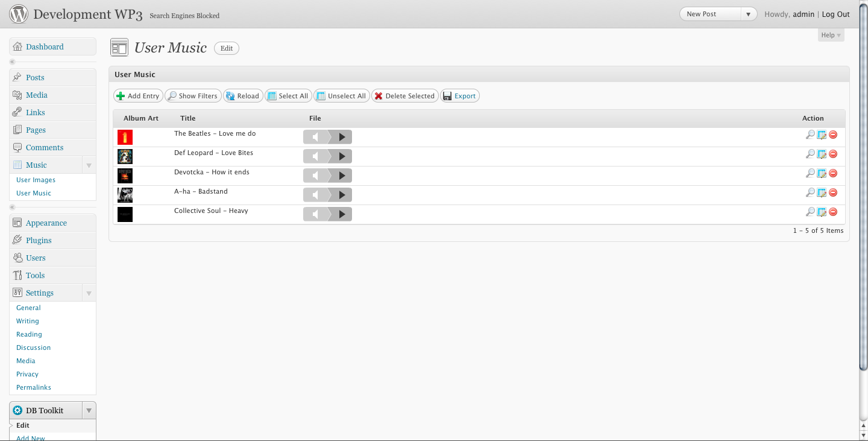Mute the A-ha – Badstand track
The image size is (868, 441).
pyautogui.click(x=315, y=195)
